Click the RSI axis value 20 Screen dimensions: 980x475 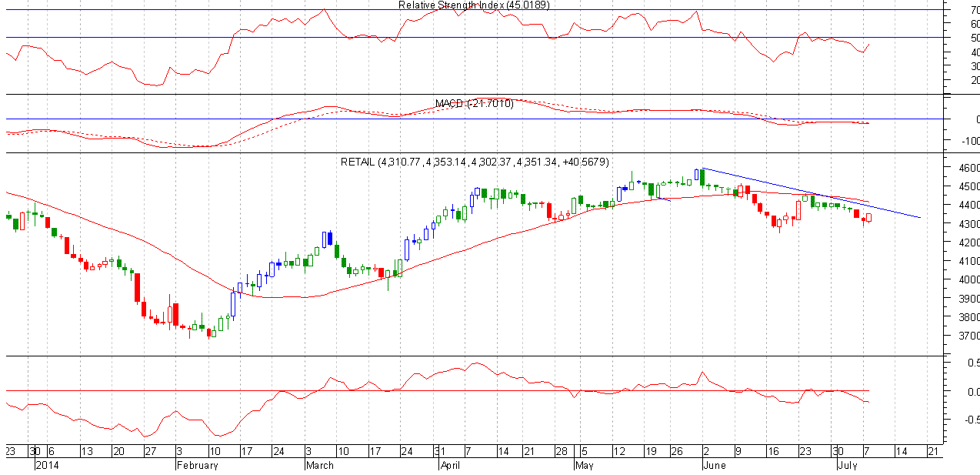(974, 80)
